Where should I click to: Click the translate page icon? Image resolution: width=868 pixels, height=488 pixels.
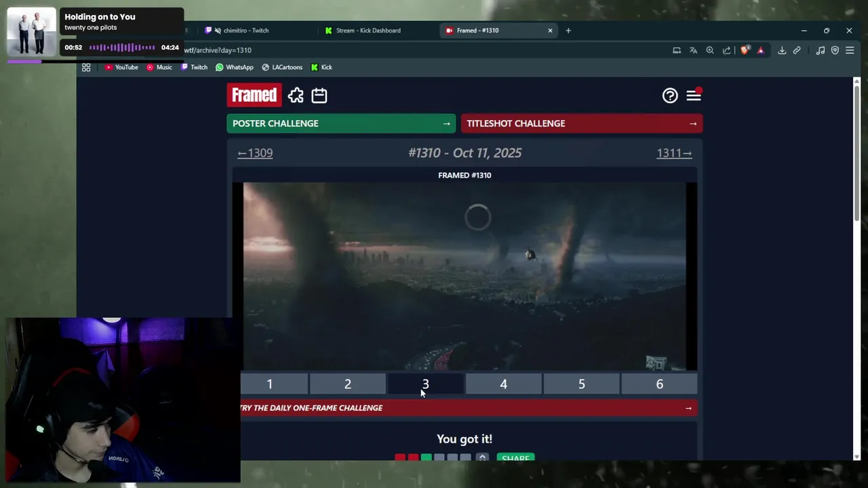point(693,50)
